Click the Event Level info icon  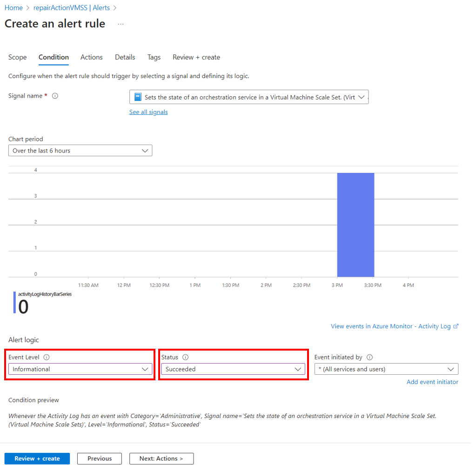tap(47, 357)
